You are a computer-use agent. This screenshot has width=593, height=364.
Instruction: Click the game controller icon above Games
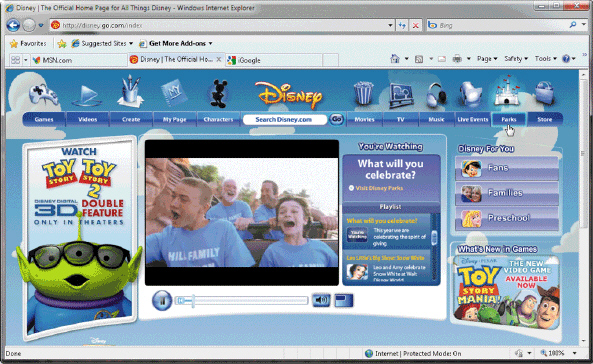[x=44, y=95]
